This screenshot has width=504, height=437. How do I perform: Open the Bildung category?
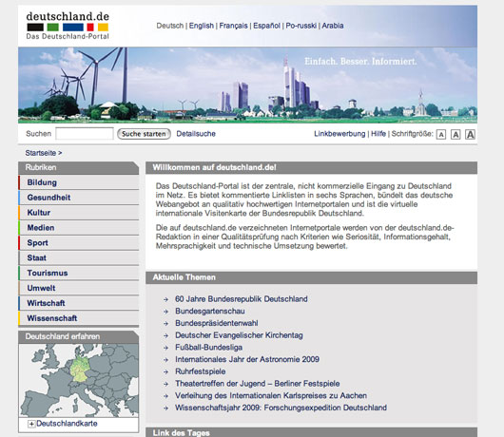pos(79,182)
